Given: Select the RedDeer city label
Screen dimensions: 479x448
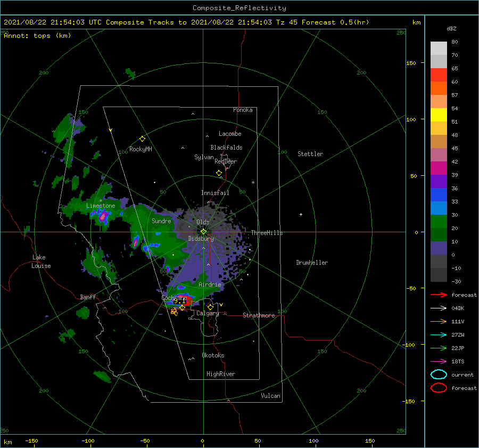Looking at the screenshot, I should click(x=226, y=161).
